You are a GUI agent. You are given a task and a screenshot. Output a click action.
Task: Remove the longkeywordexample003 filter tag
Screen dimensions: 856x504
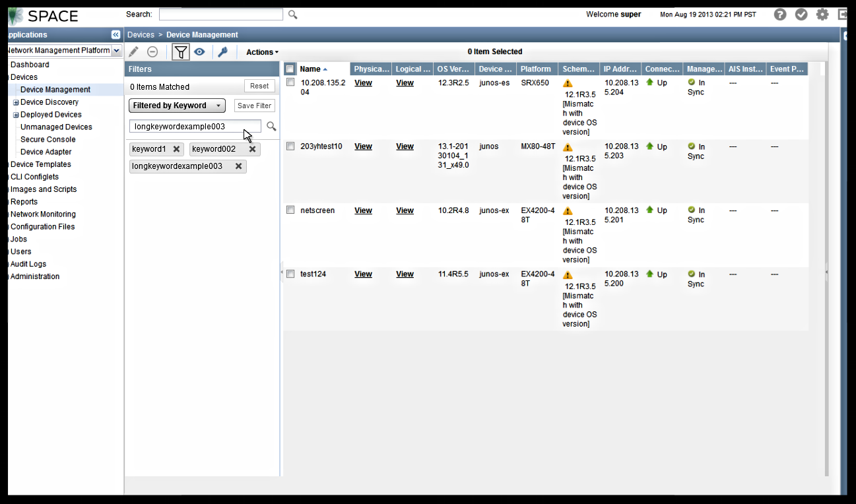pyautogui.click(x=238, y=166)
